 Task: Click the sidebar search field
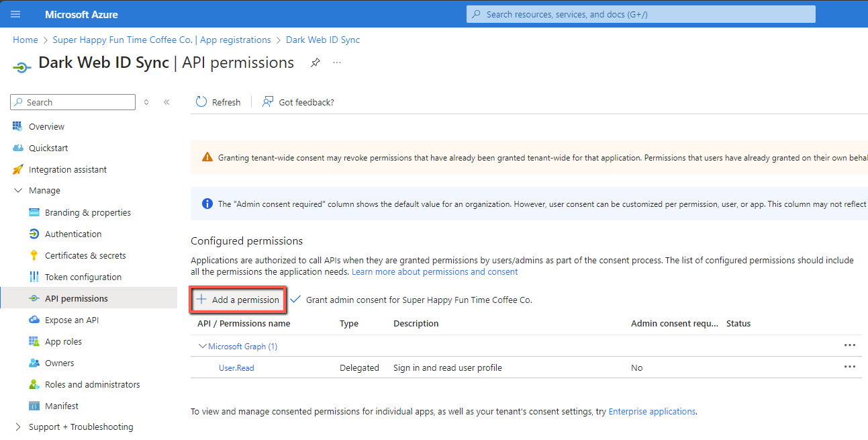point(72,101)
